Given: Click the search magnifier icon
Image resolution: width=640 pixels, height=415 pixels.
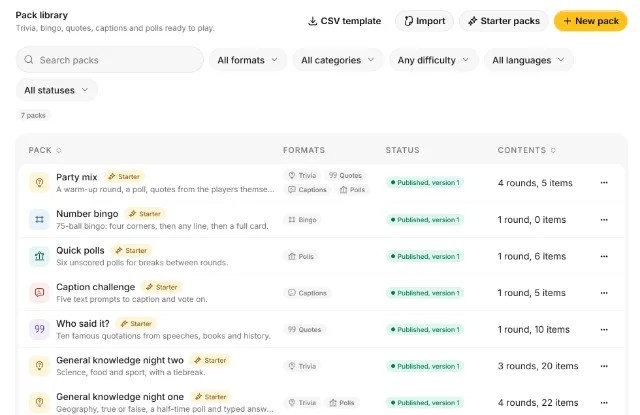Looking at the screenshot, I should (x=29, y=60).
